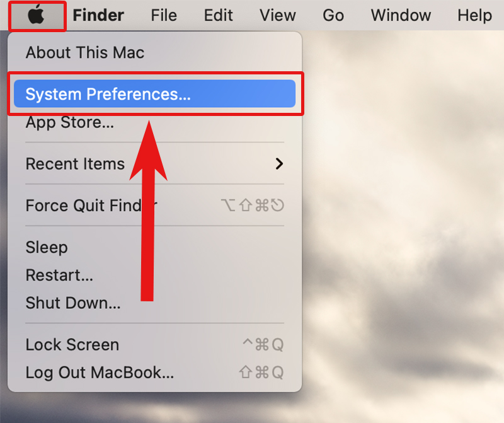This screenshot has height=423, width=504.
Task: Put the Mac to Sleep
Action: [x=47, y=247]
